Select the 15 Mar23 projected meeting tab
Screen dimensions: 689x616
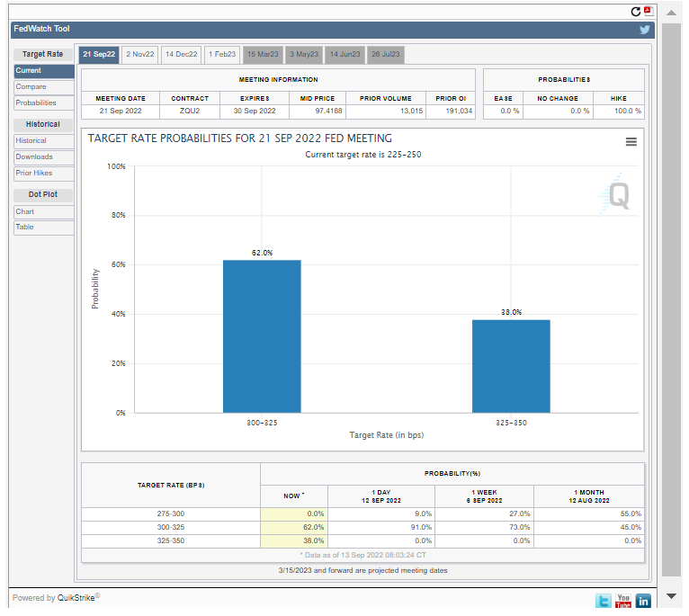pyautogui.click(x=263, y=55)
